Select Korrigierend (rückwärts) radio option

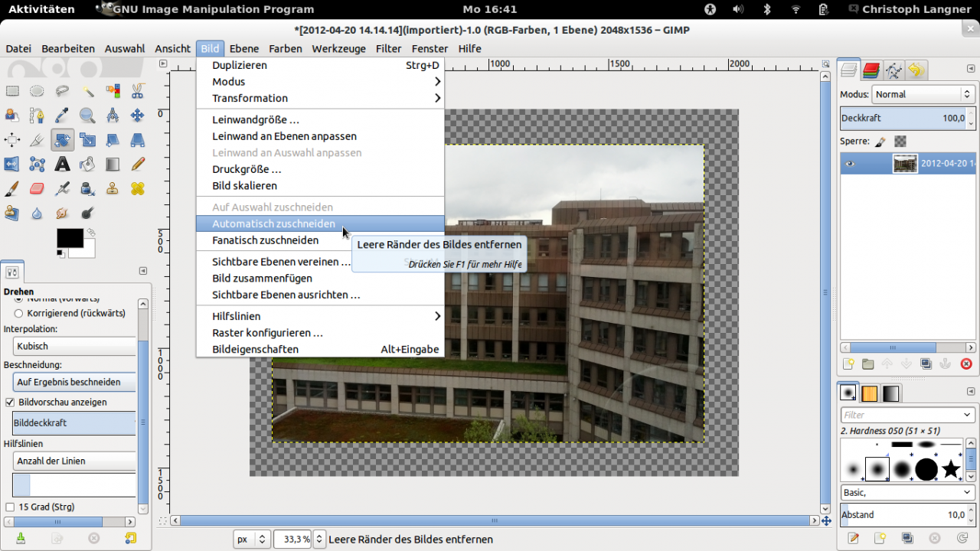pyautogui.click(x=18, y=313)
